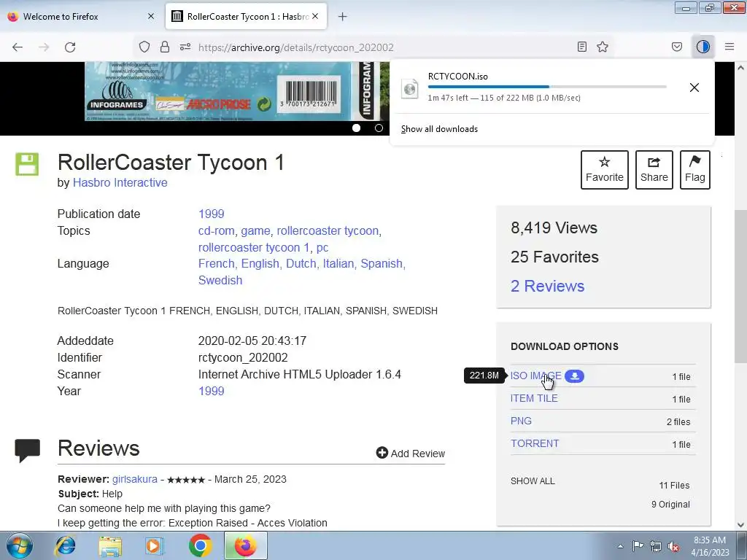This screenshot has height=560, width=747.
Task: Click the blue download icon beside ISO IMAGE
Action: tap(575, 376)
